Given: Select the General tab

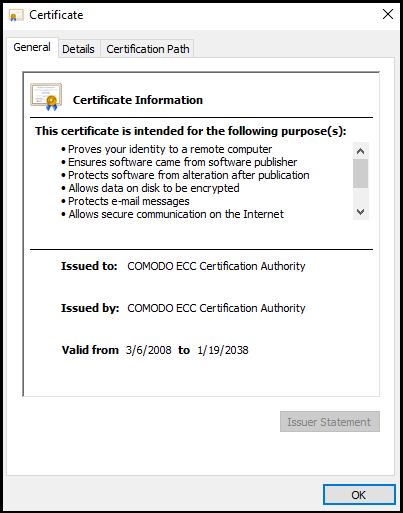Looking at the screenshot, I should [32, 47].
